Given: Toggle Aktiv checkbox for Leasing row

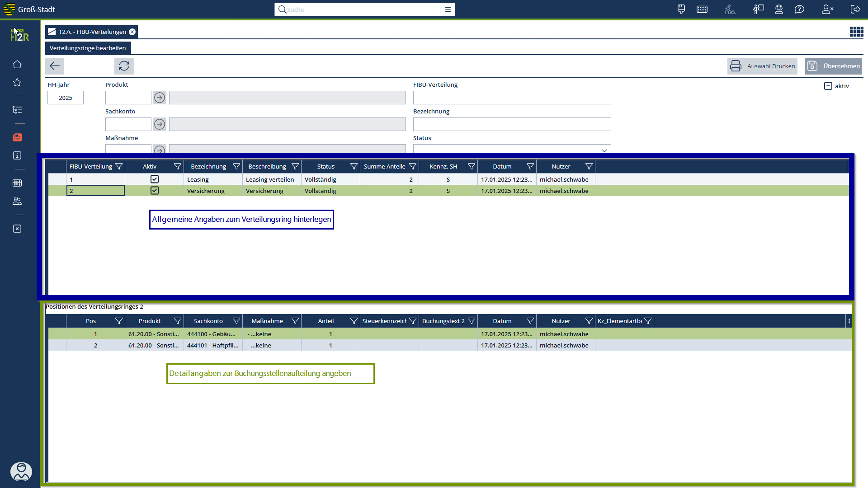Looking at the screenshot, I should 155,179.
